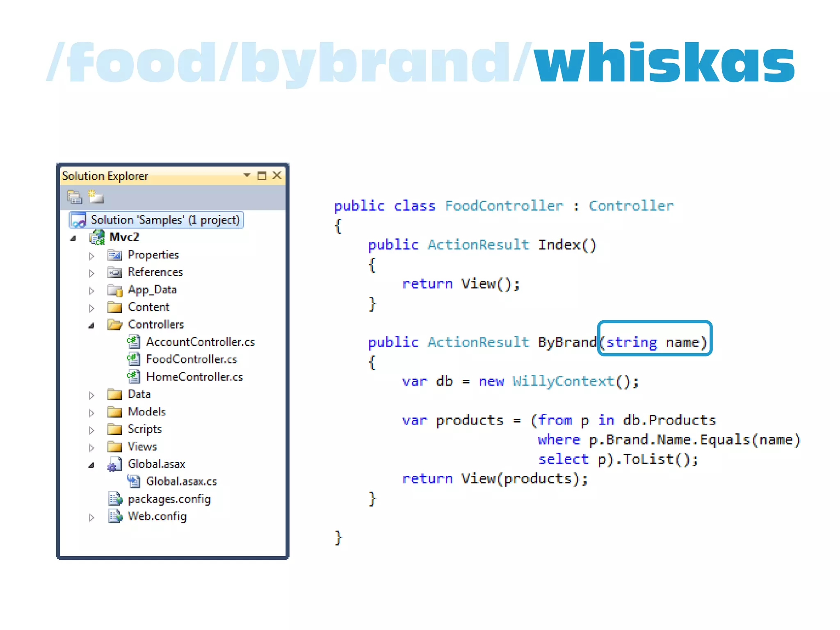Image resolution: width=840 pixels, height=630 pixels.
Task: Select AccountController.cs file
Action: click(200, 342)
